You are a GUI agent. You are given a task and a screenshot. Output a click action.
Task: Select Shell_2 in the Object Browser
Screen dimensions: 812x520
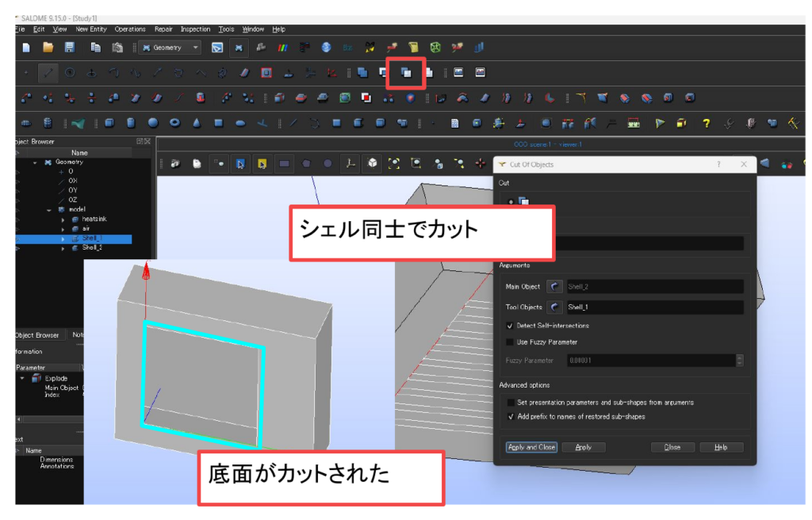click(91, 247)
